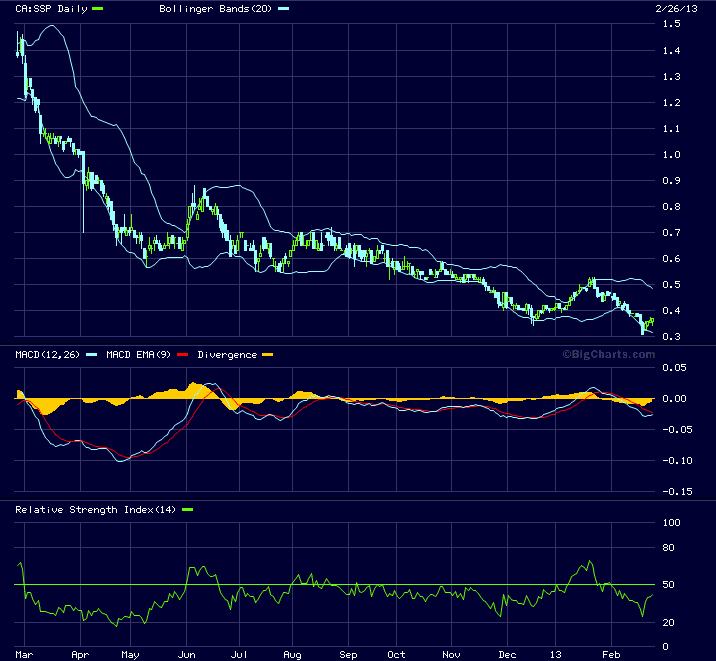Click the CA:SSP Daily chart title
716x661 pixels.
pyautogui.click(x=51, y=9)
